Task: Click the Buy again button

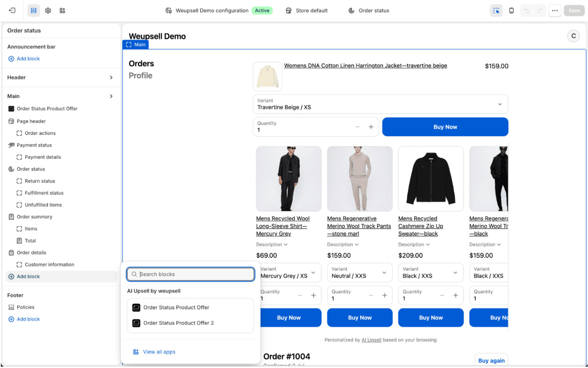Action: [x=491, y=361]
